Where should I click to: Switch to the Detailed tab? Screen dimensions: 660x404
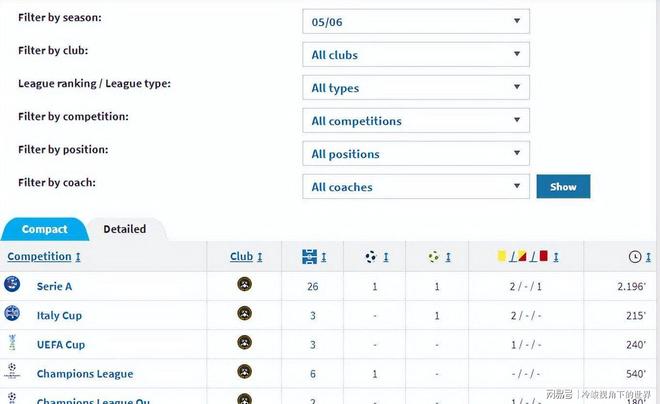(x=125, y=229)
